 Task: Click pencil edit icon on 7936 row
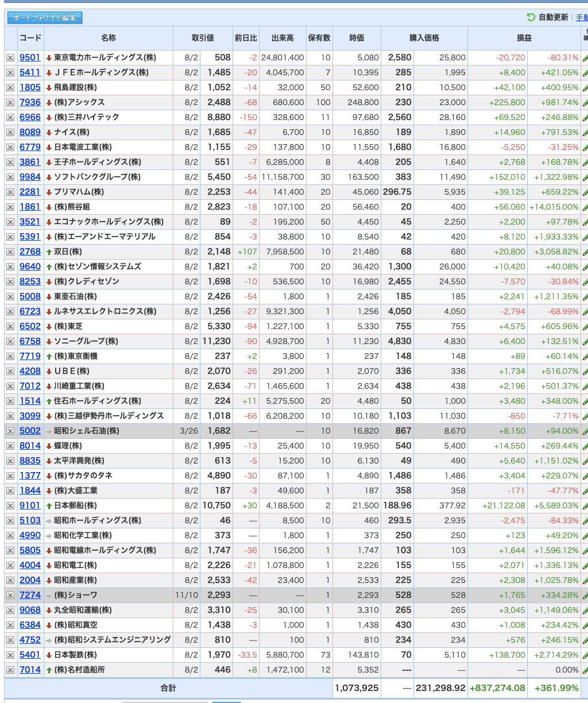click(585, 103)
